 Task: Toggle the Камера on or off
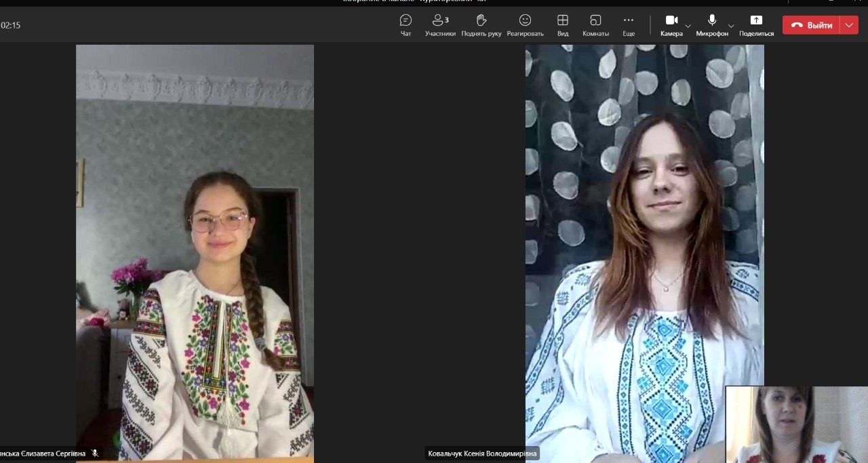[x=671, y=24]
